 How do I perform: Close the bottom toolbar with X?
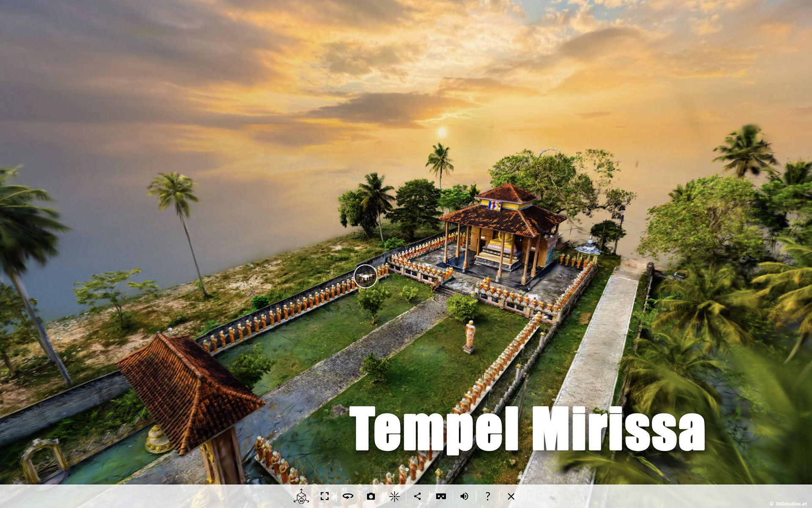click(511, 496)
